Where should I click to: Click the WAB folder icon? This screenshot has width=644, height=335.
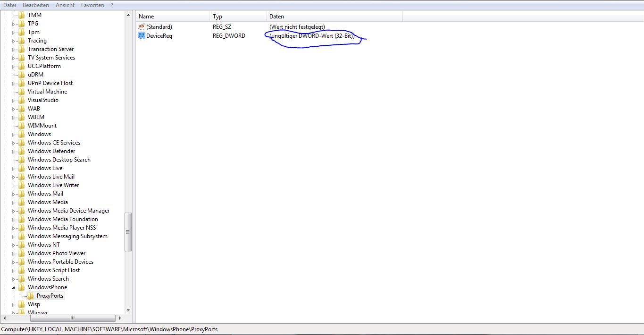pos(22,109)
